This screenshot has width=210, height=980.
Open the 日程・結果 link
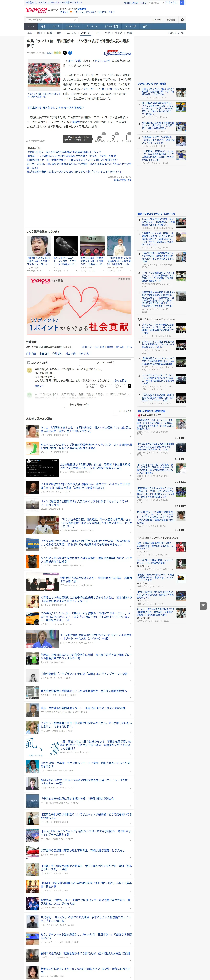(99, 347)
